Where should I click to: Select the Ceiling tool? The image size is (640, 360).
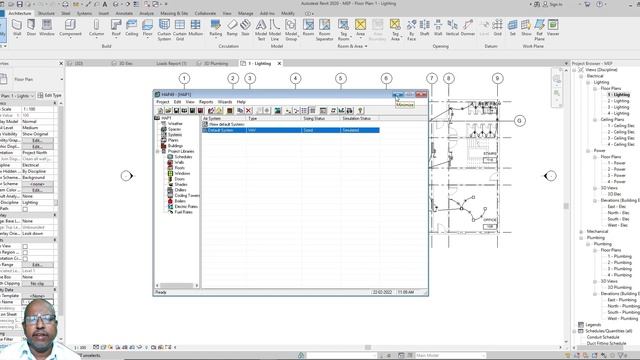point(131,28)
